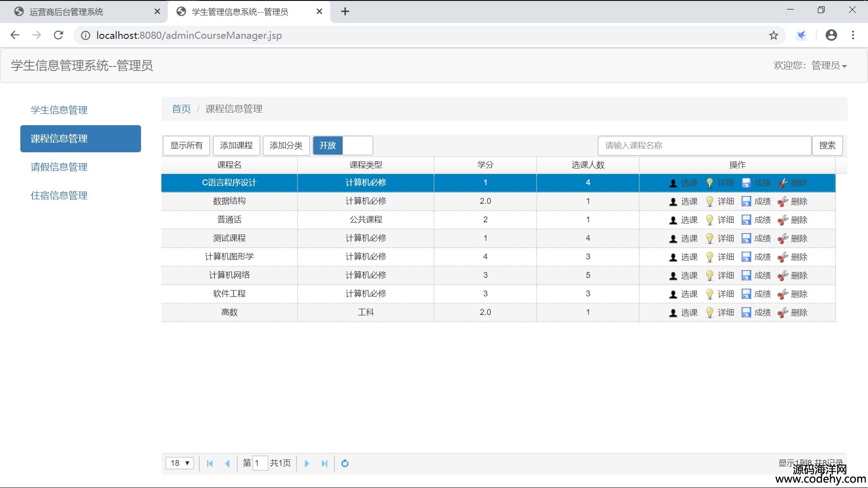Click the 添加课程 button
The width and height of the screenshot is (868, 488).
[236, 145]
